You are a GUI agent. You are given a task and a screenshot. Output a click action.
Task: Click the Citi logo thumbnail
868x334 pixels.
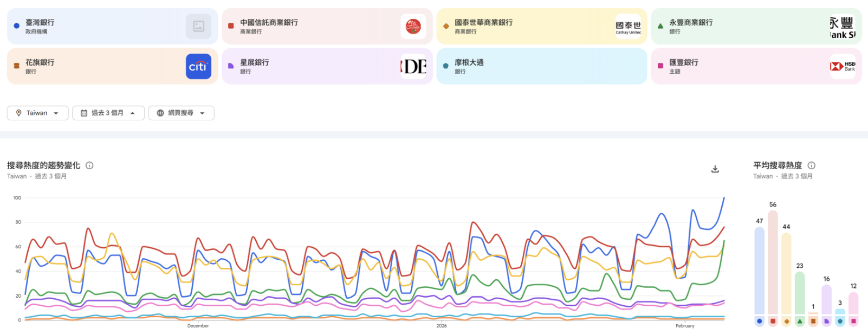198,67
